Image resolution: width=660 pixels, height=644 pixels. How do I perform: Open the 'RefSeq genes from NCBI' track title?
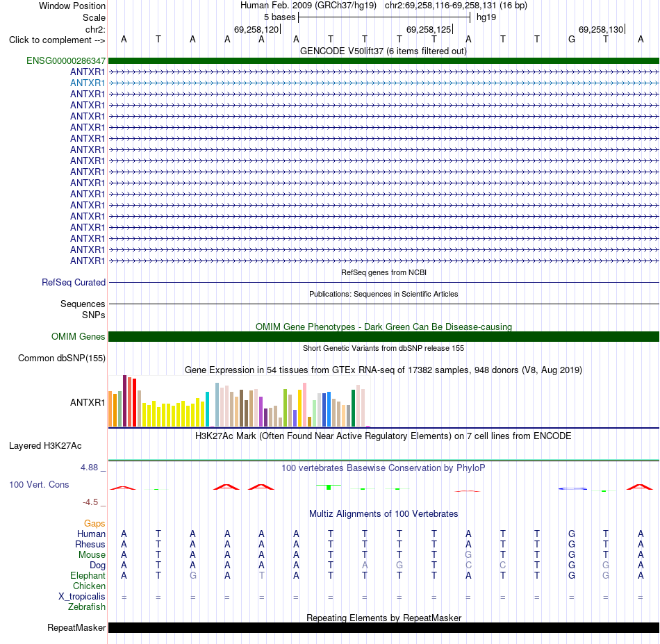coord(383,272)
